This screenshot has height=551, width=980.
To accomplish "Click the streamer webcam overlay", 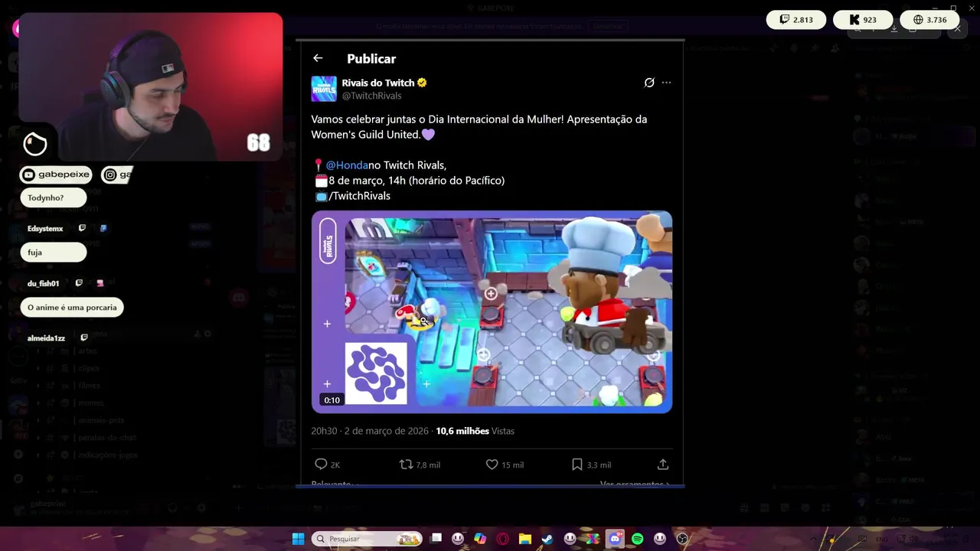I will tap(151, 86).
